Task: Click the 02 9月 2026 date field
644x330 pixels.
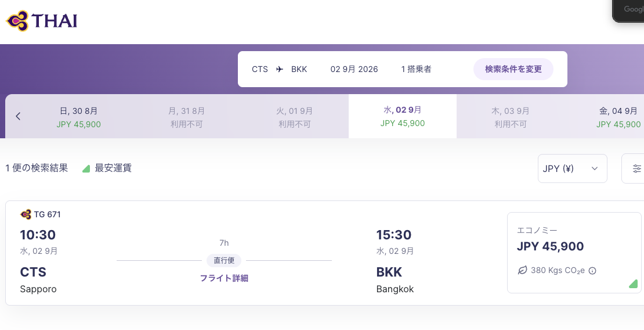Action: [354, 69]
